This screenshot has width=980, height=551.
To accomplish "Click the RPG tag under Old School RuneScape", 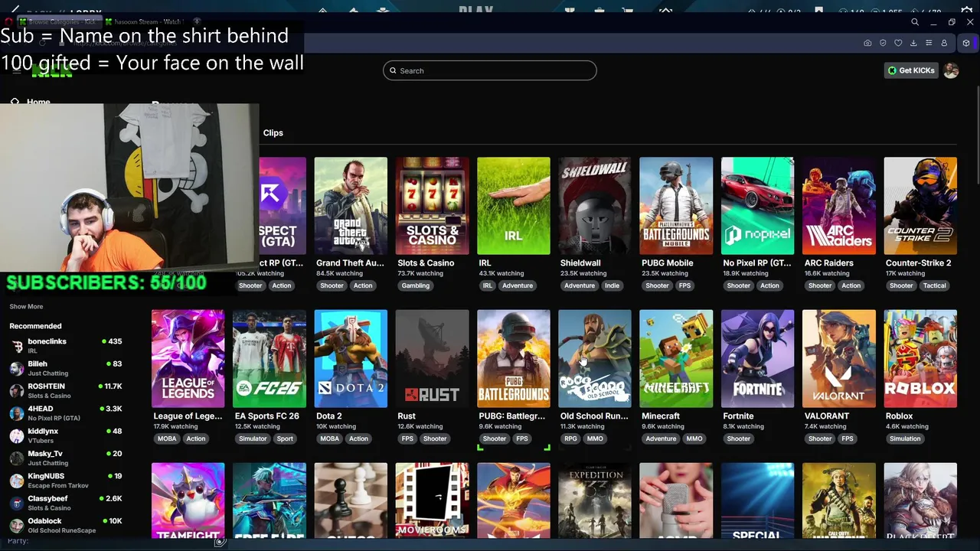I will [570, 439].
